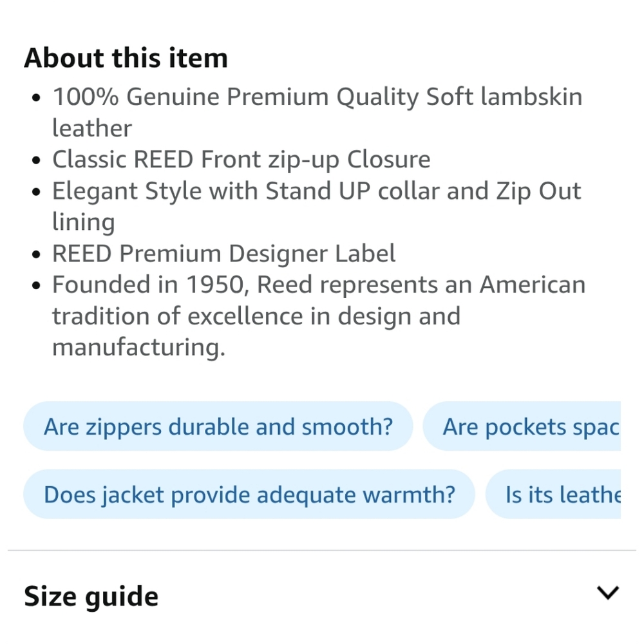Image resolution: width=644 pixels, height=644 pixels.
Task: Expand the Size guide chevron arrow
Action: (608, 593)
